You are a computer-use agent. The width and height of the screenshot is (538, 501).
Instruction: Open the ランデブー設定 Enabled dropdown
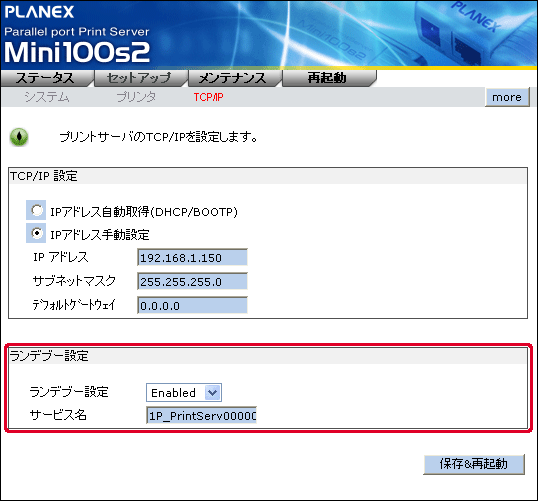click(184, 393)
